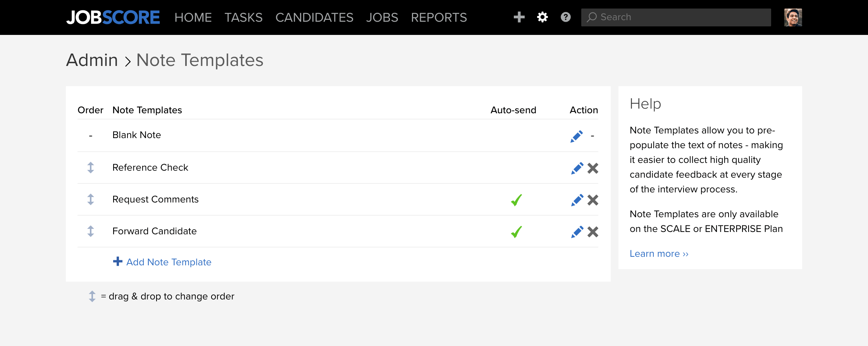
Task: Edit the Forward Candidate template
Action: tap(577, 232)
